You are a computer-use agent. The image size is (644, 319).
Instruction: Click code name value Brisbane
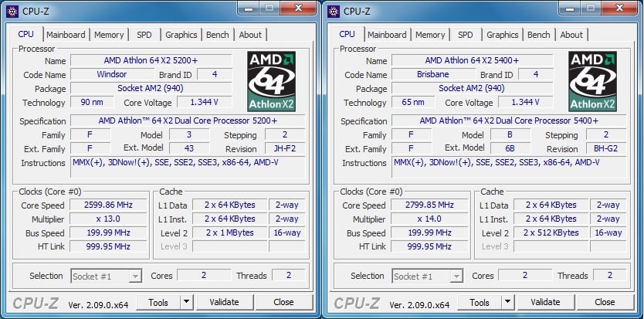click(433, 74)
